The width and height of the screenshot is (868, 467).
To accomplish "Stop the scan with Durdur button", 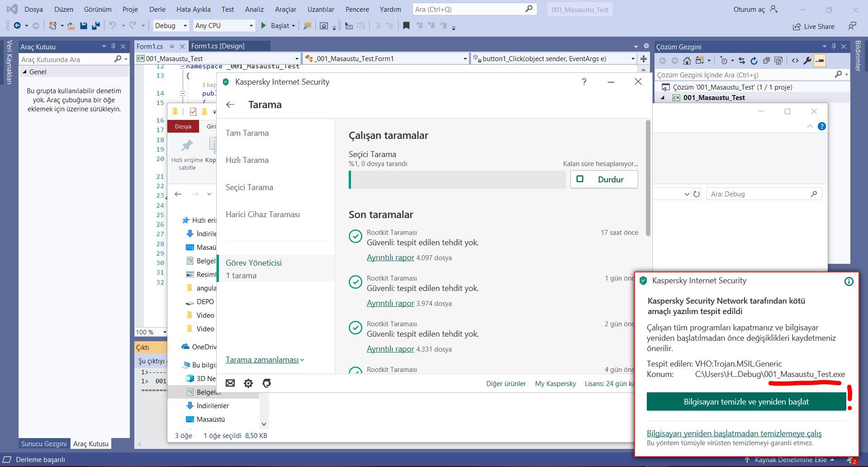I will click(604, 180).
